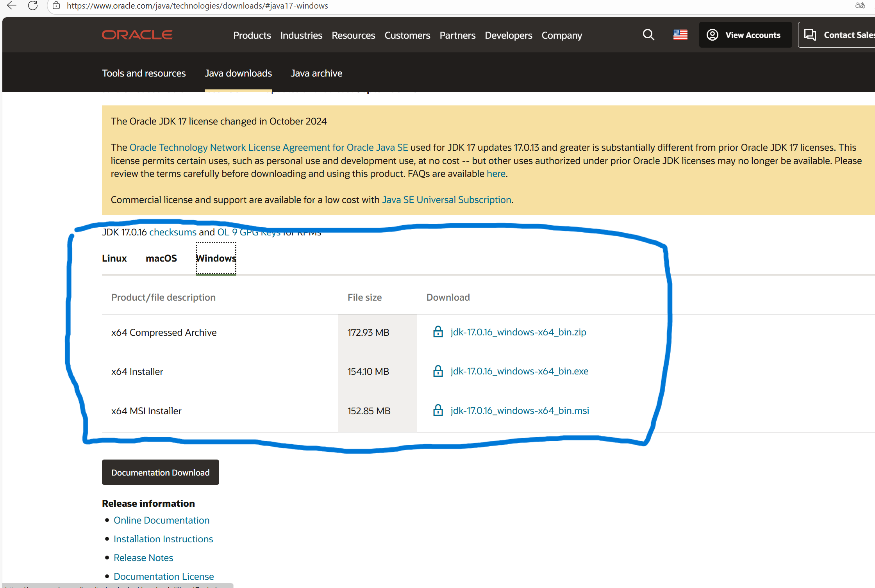Click the US flag country selector
The width and height of the screenshot is (875, 588).
680,35
